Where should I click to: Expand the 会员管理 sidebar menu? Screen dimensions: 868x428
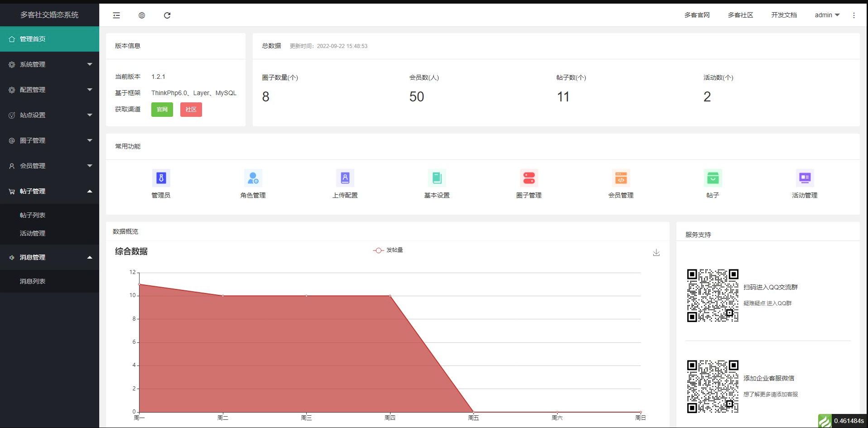pyautogui.click(x=49, y=166)
